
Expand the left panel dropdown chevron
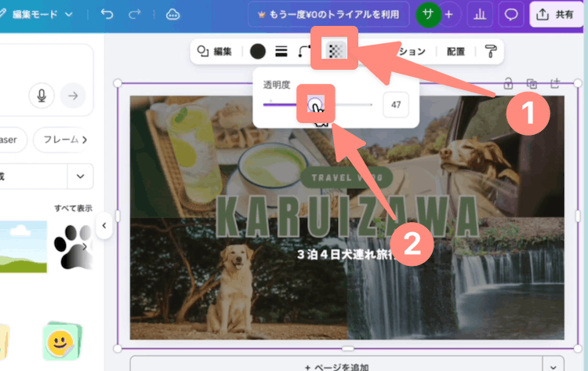pyautogui.click(x=80, y=176)
